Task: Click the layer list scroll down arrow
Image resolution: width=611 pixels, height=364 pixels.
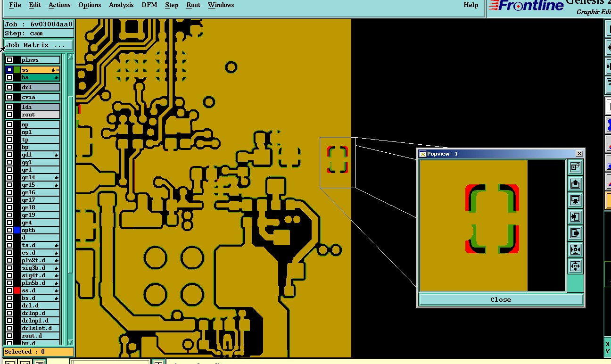Action: coord(70,342)
